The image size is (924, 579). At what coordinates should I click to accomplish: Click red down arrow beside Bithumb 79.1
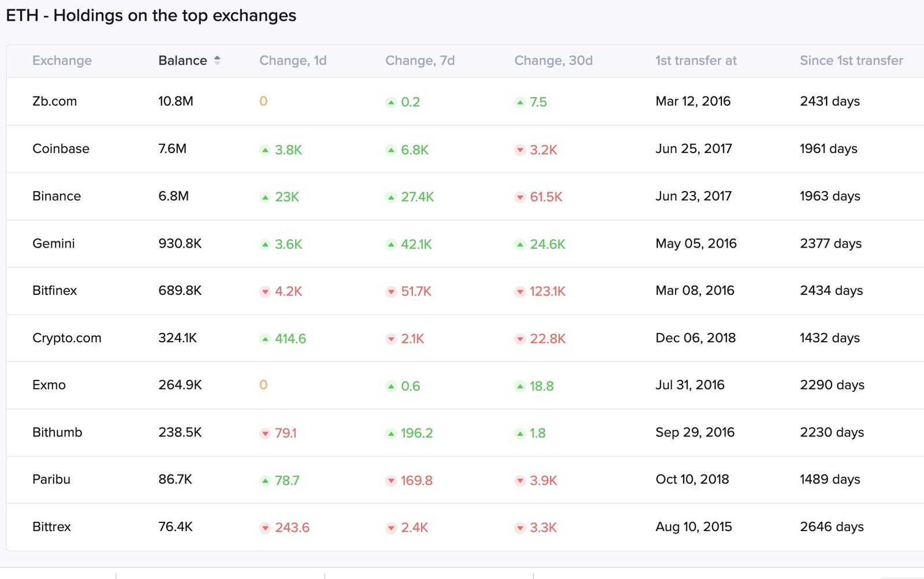click(x=265, y=434)
